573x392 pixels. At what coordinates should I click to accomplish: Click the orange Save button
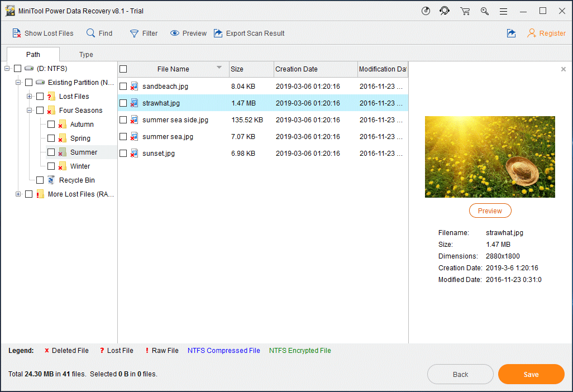[x=531, y=374]
